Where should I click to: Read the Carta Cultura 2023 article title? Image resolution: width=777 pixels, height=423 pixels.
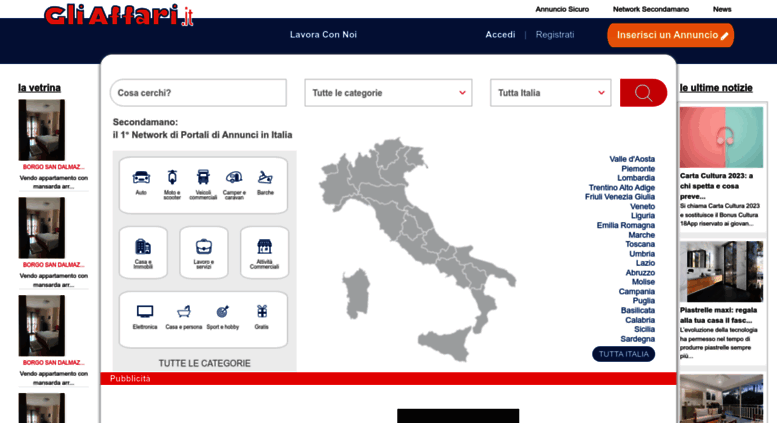point(717,186)
